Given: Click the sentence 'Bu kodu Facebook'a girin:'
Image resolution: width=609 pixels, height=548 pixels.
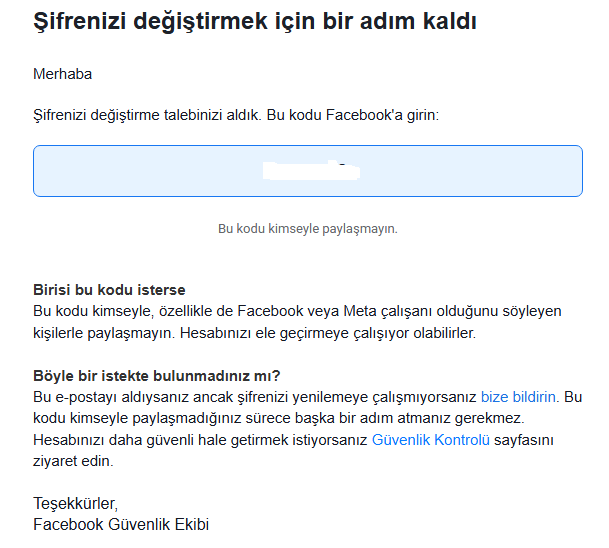Looking at the screenshot, I should point(353,115).
